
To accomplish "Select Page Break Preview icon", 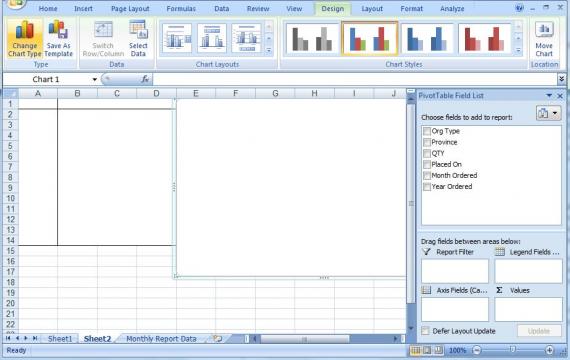I will coord(438,350).
